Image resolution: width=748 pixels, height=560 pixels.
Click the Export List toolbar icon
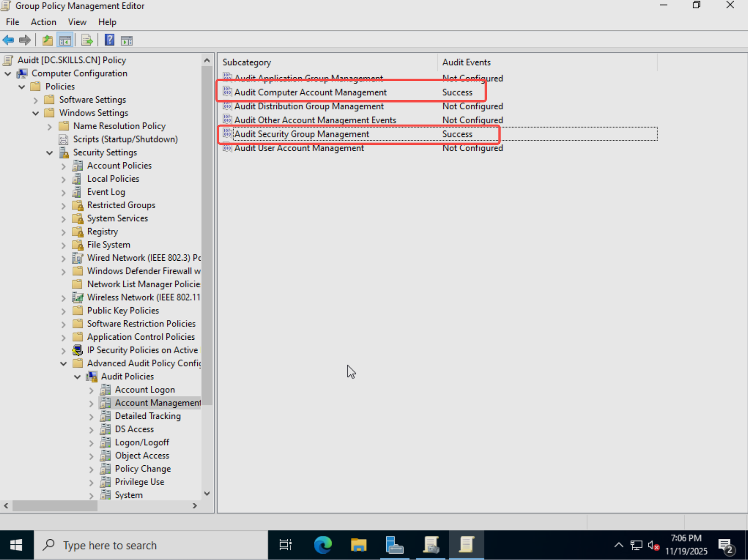point(87,40)
